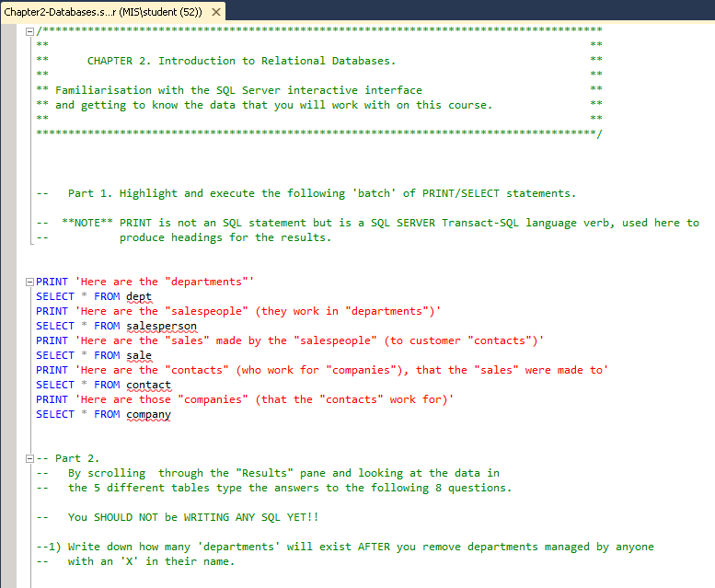This screenshot has width=715, height=588.
Task: Click SELECT keyword before FROM dept
Action: [55, 296]
